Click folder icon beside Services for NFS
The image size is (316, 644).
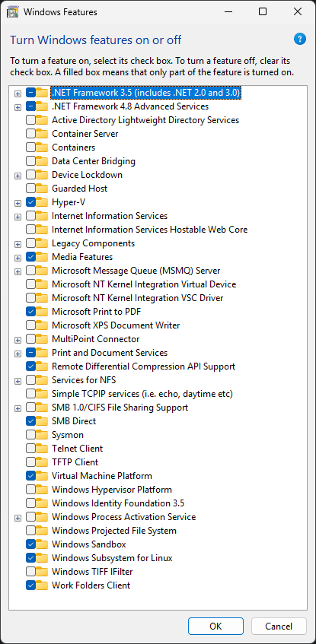[42, 380]
